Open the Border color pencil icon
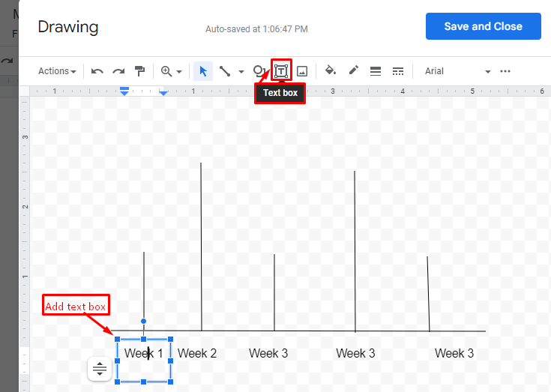This screenshot has width=551, height=392. click(x=354, y=70)
